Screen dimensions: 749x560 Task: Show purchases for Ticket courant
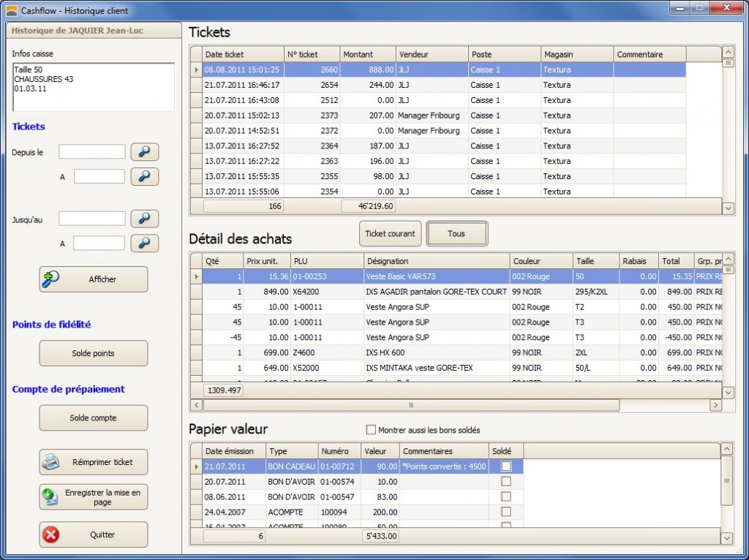tap(390, 234)
